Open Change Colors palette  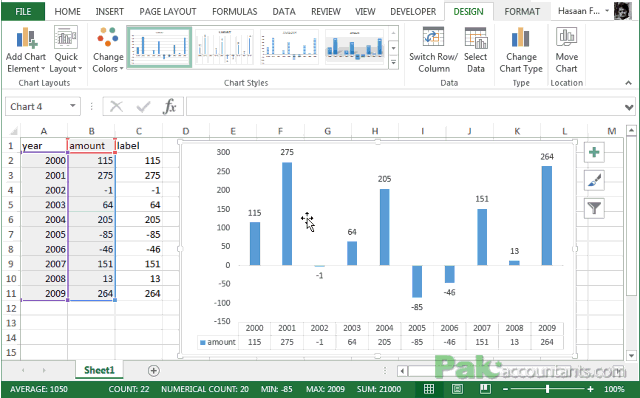(x=108, y=50)
